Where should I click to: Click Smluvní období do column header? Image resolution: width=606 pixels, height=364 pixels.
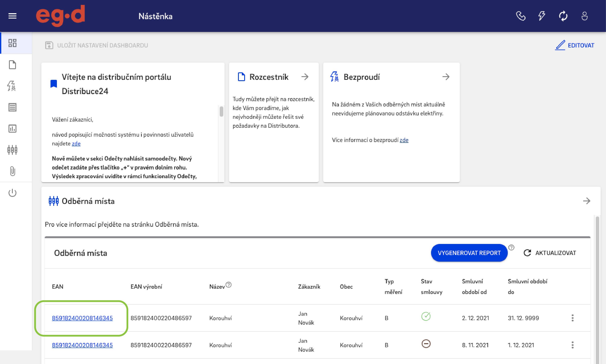click(527, 287)
